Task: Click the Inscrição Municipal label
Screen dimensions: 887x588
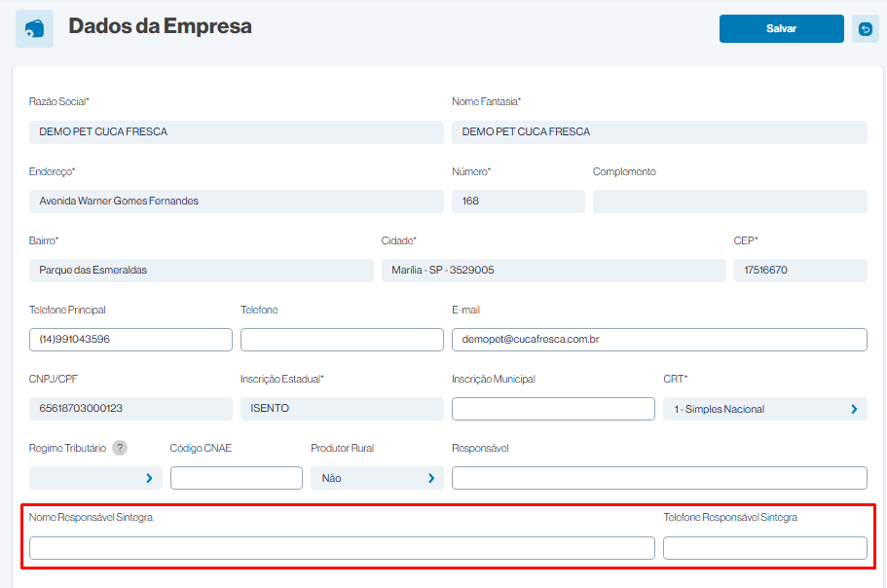Action: [494, 379]
